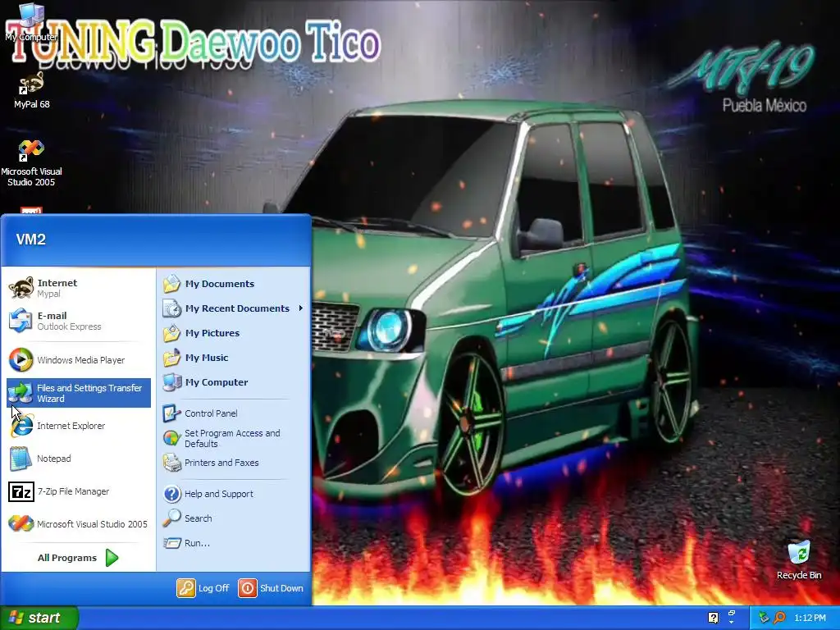This screenshot has height=630, width=840.
Task: Click the 7z icon in the Start menu
Action: [21, 491]
